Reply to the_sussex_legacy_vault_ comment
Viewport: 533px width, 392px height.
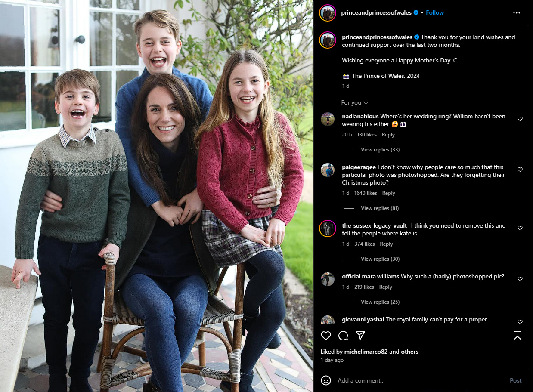tap(386, 244)
